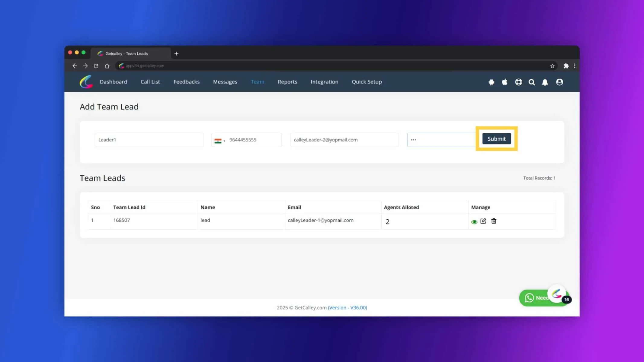
Task: Focus the calleyLeader-2 email field
Action: pyautogui.click(x=344, y=140)
